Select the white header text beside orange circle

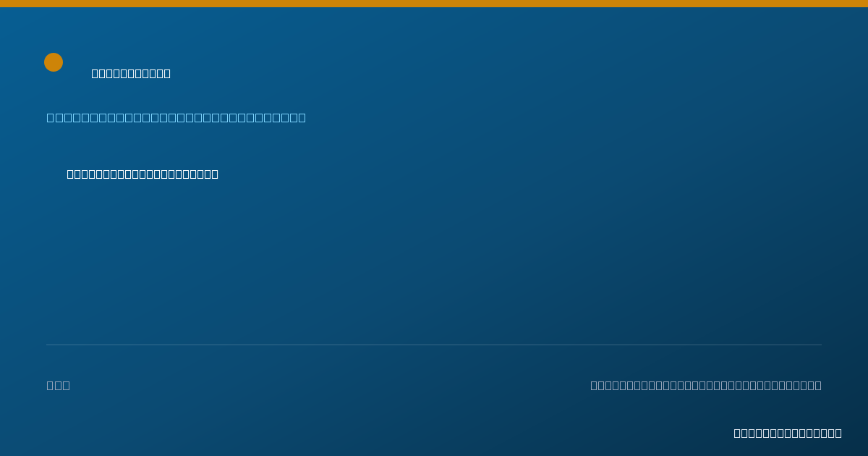[131, 73]
